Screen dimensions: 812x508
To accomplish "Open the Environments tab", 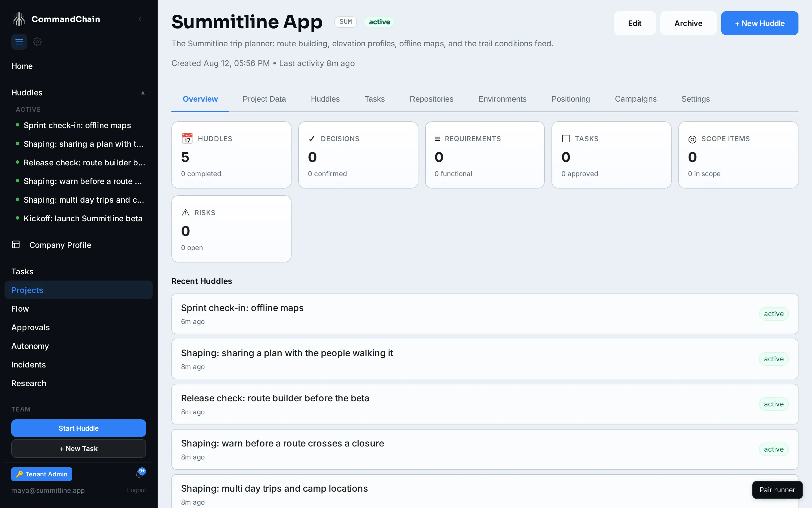I will click(502, 99).
